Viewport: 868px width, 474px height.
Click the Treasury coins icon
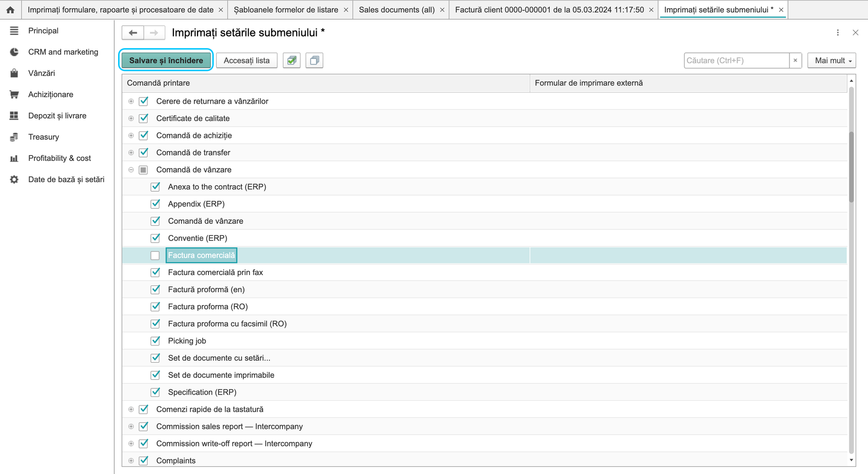click(x=14, y=137)
